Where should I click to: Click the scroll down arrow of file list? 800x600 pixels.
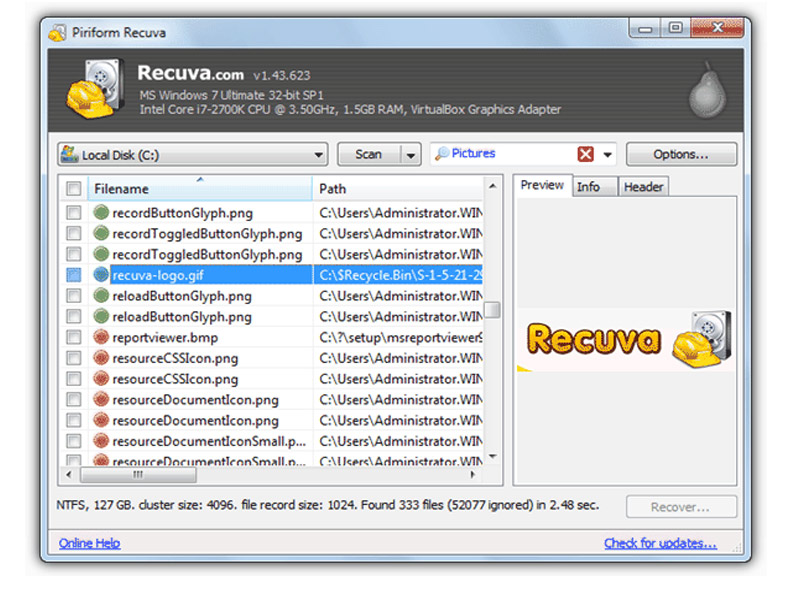pyautogui.click(x=492, y=456)
